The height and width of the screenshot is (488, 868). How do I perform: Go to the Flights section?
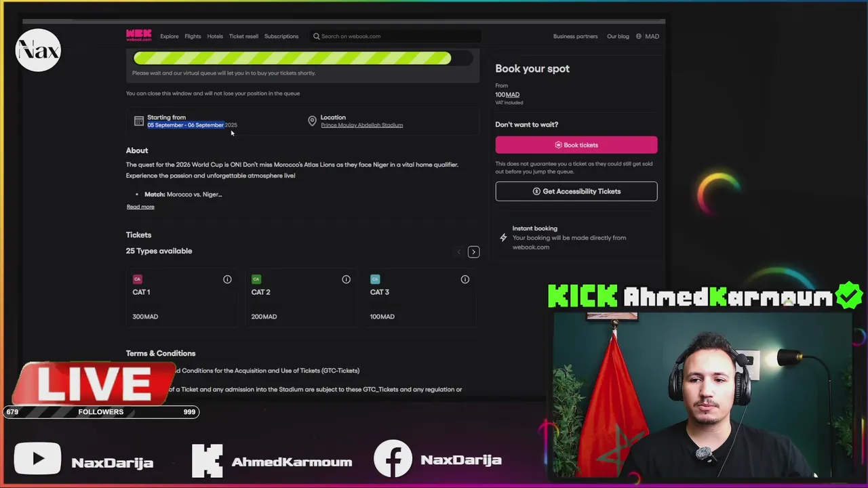click(x=193, y=37)
